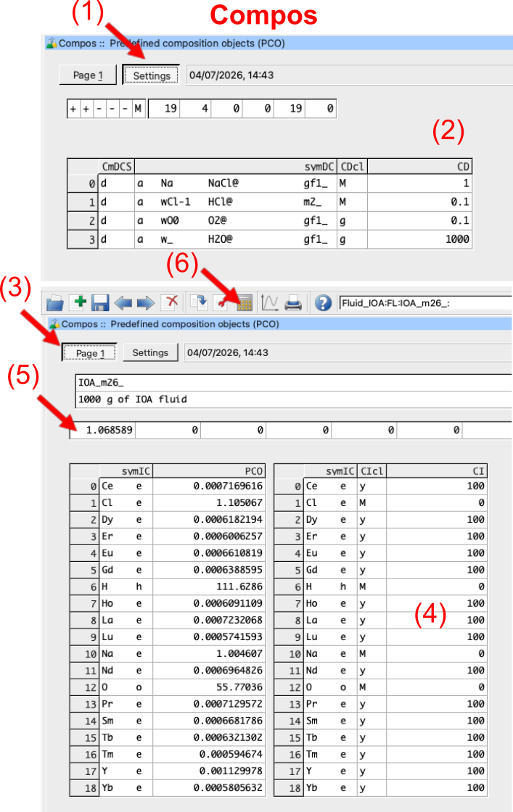Screen dimensions: 513x812
Task: Click the CDcl cell 'g' in the H2O@ row
Action: [353, 239]
